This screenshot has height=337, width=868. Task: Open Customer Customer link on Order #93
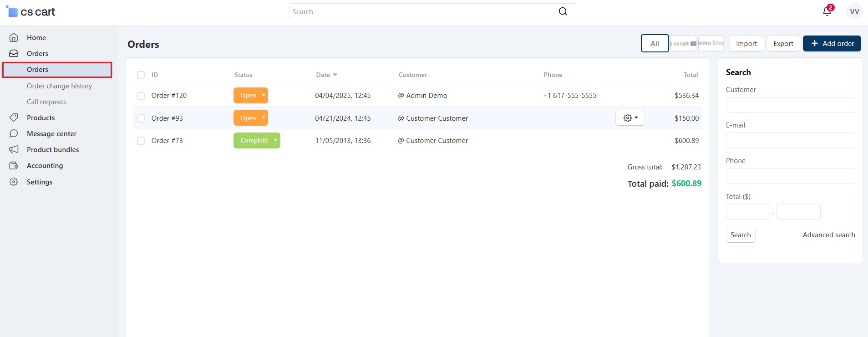point(437,118)
